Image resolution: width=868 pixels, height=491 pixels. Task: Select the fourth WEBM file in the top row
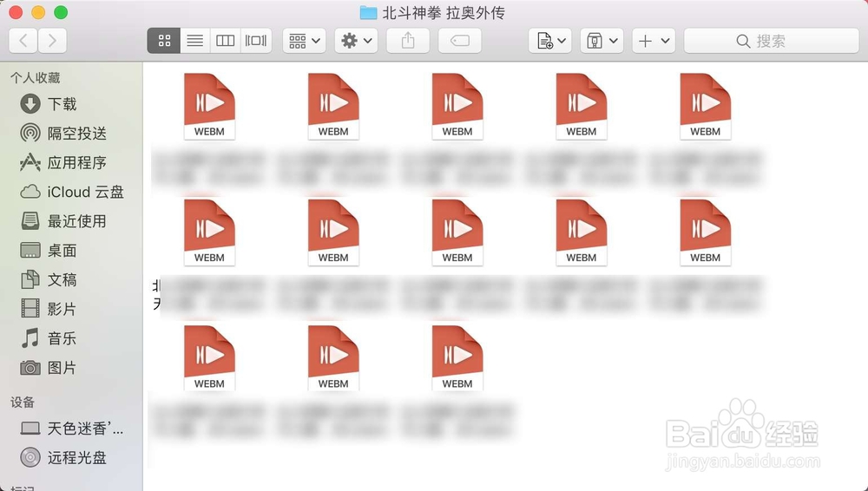[x=582, y=107]
